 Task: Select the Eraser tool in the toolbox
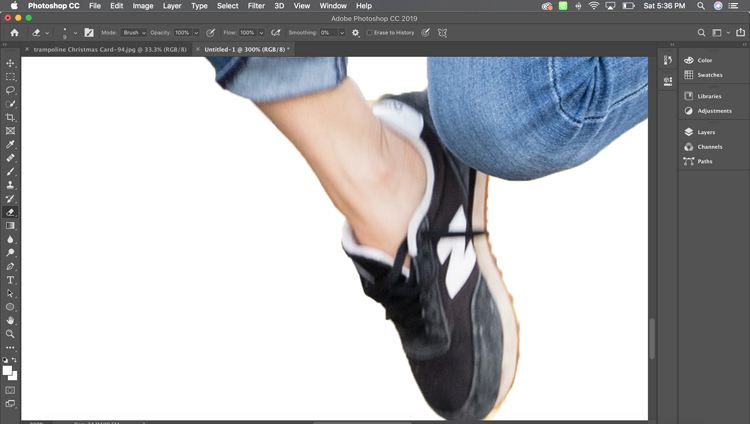coord(10,212)
